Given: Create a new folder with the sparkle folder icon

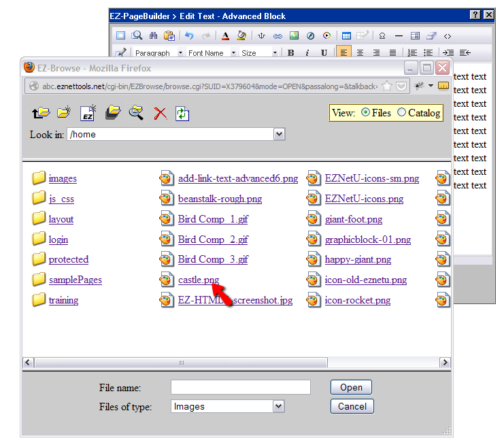Looking at the screenshot, I should (x=64, y=113).
